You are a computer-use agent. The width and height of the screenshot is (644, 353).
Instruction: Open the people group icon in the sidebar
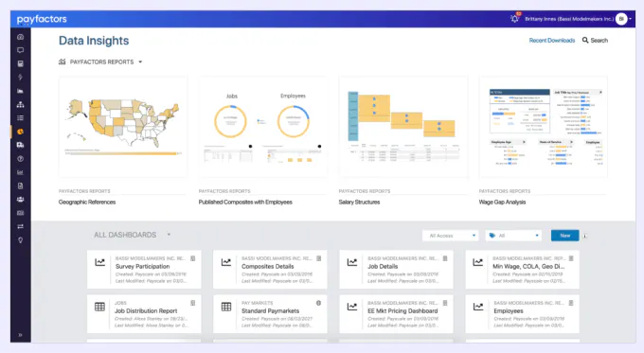(x=20, y=200)
